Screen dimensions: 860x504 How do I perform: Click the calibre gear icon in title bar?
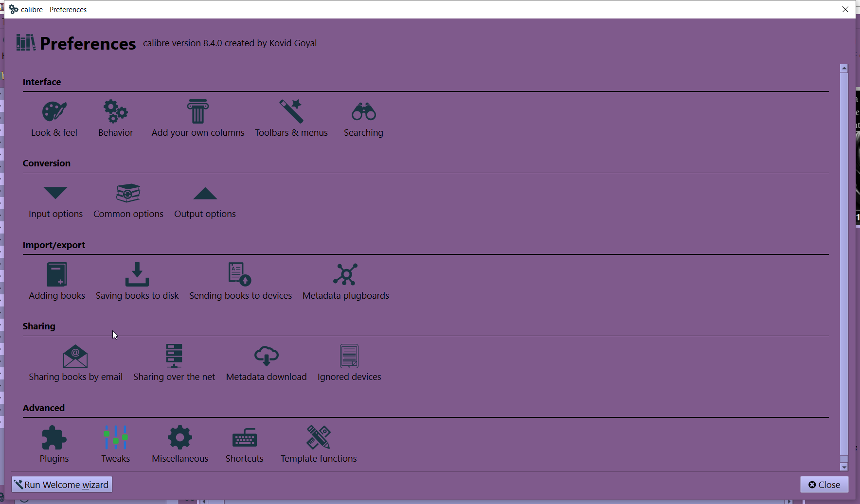click(14, 9)
